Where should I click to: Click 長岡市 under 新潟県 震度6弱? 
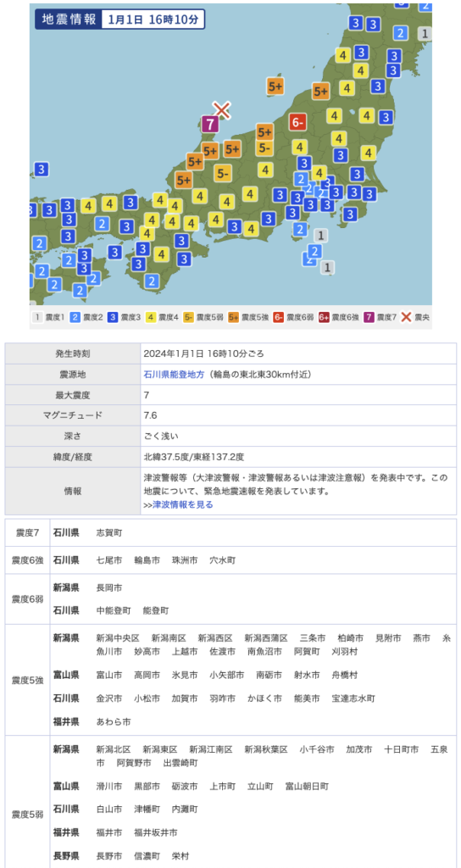click(109, 587)
